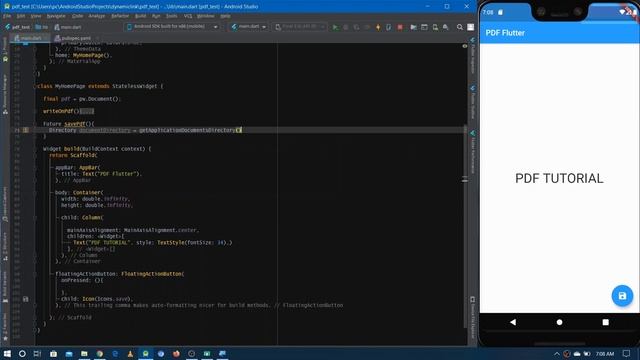The image size is (640, 360).
Task: Open the VCS menu
Action: point(188,16)
